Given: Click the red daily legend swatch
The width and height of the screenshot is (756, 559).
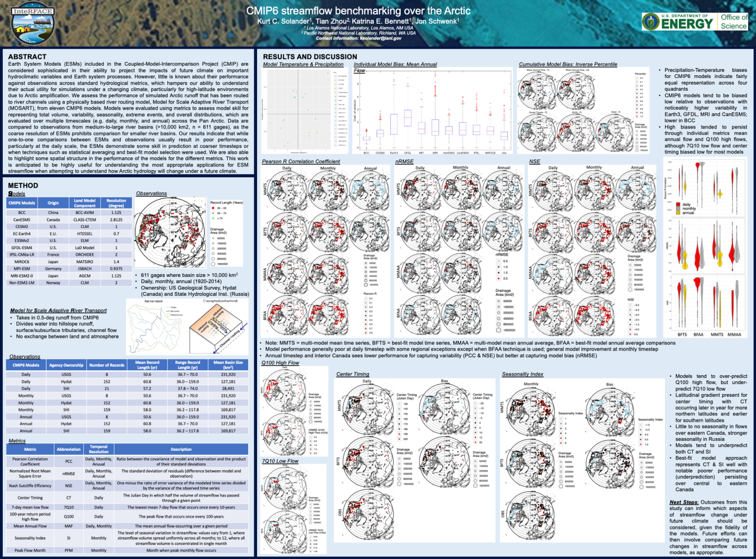Looking at the screenshot, I should pyautogui.click(x=679, y=205).
